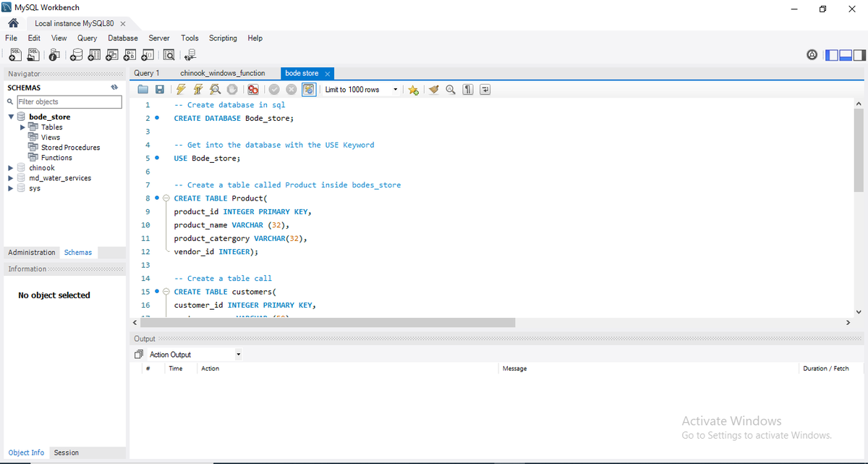The image size is (868, 464).
Task: Select the Object Info tab
Action: pos(26,452)
